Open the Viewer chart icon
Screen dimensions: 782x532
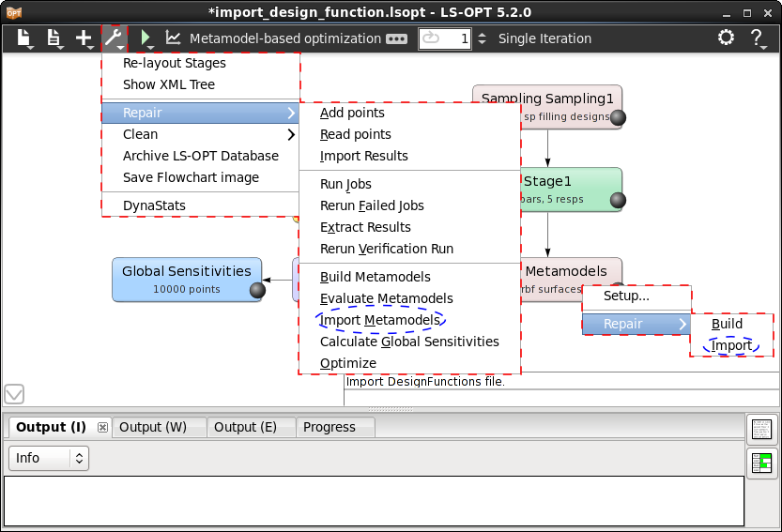point(173,38)
